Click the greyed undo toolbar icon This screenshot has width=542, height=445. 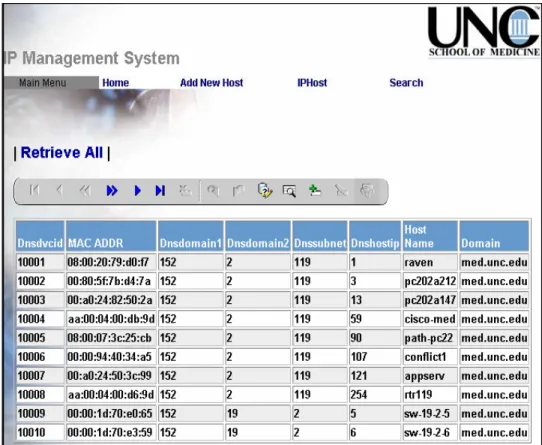[213, 191]
